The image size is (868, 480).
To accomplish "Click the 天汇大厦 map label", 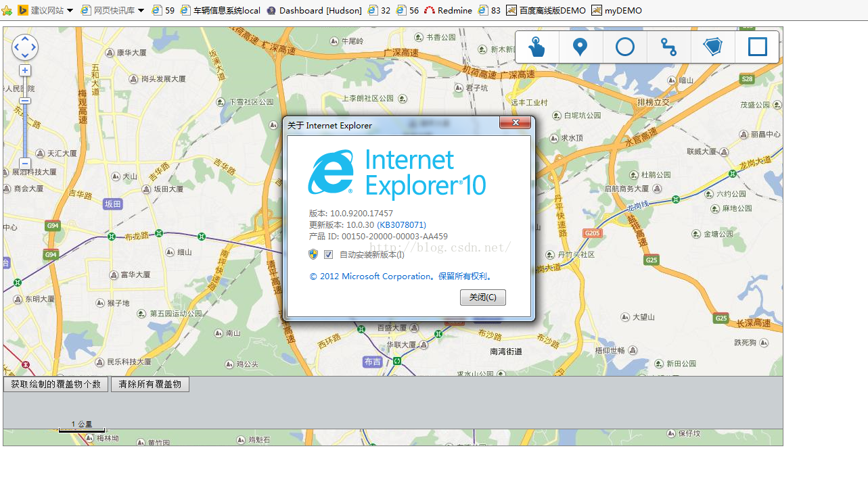I will click(x=62, y=153).
